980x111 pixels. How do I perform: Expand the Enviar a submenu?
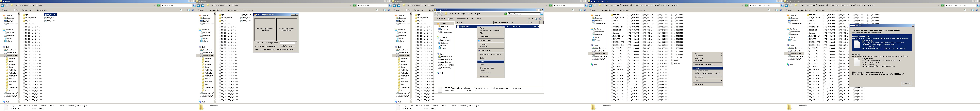coord(491,58)
